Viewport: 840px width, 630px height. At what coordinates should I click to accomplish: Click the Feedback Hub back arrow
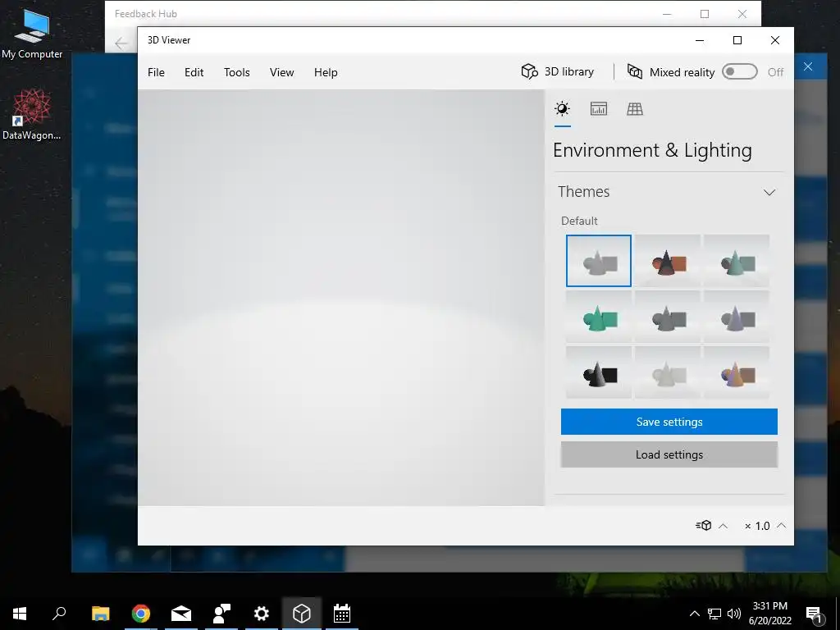121,43
